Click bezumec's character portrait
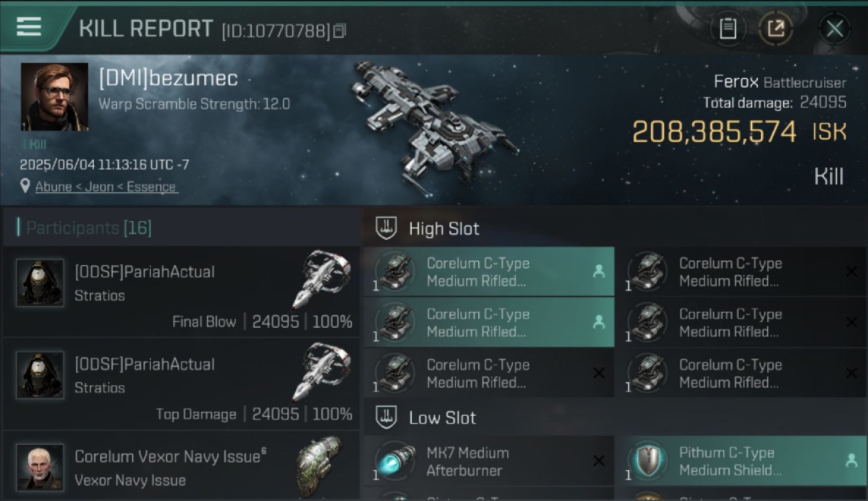This screenshot has width=868, height=501. click(54, 97)
